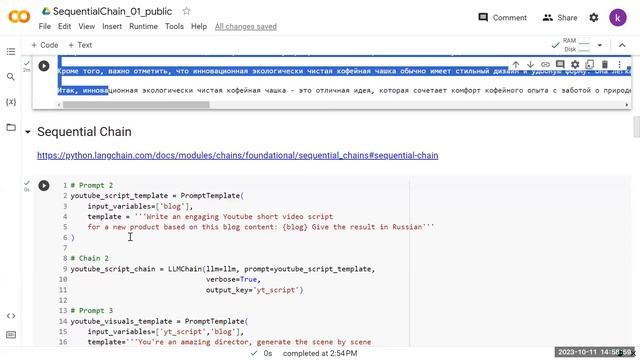Open Table of contents sidebar panel
The width and height of the screenshot is (640, 360).
(11, 51)
